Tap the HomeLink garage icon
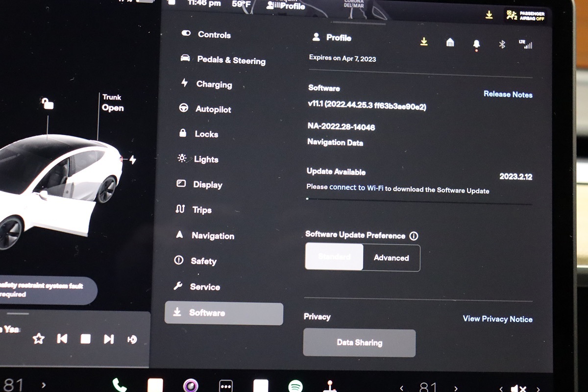Screen dimensions: 588x392 (450, 43)
